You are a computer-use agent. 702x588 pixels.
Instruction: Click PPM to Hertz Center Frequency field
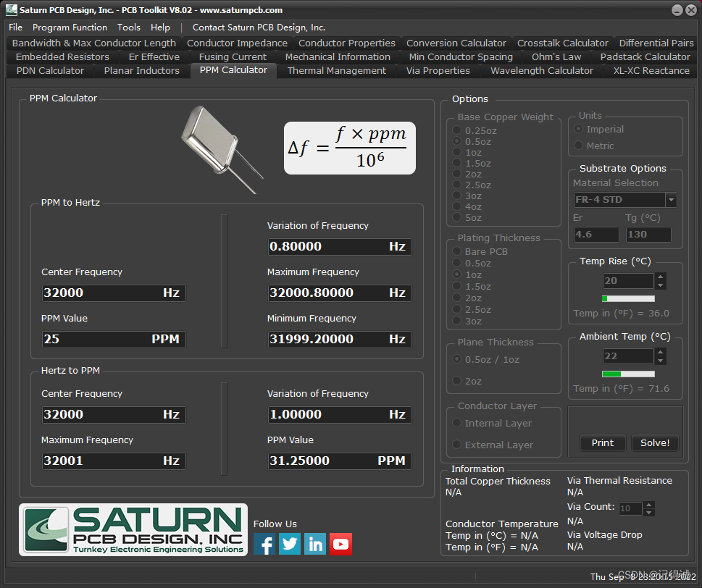click(x=114, y=293)
